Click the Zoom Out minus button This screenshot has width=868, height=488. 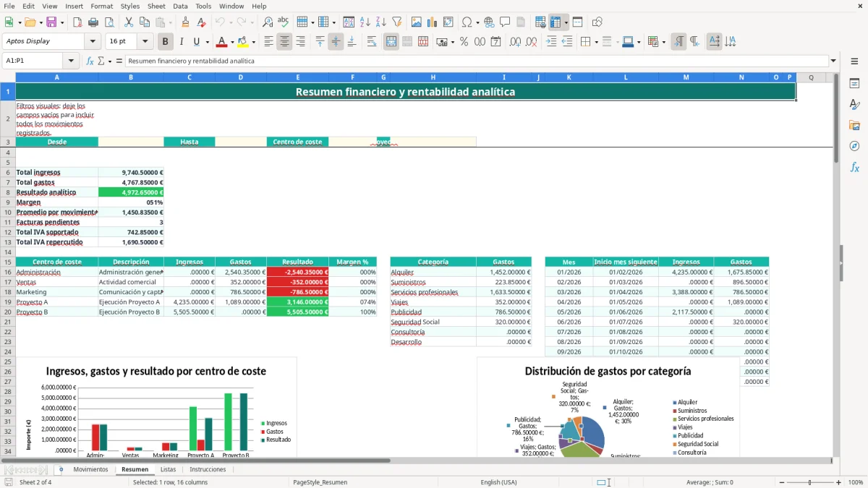point(782,482)
